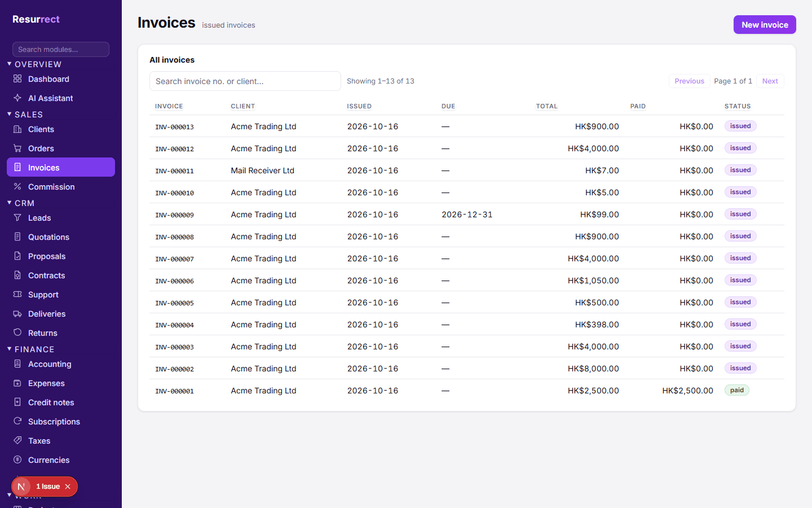The width and height of the screenshot is (812, 508).
Task: Click paid amount HK$2,500.00 in Paid column
Action: (687, 391)
